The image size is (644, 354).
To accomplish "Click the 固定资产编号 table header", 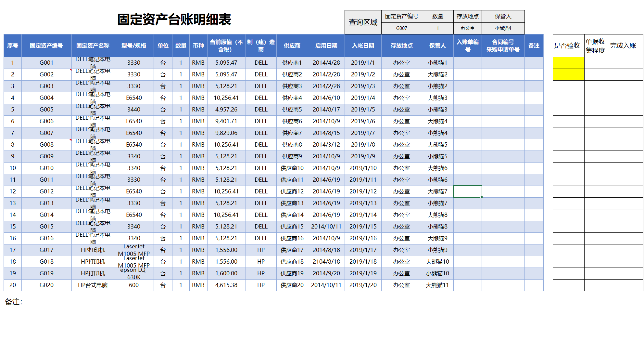I will tap(46, 46).
